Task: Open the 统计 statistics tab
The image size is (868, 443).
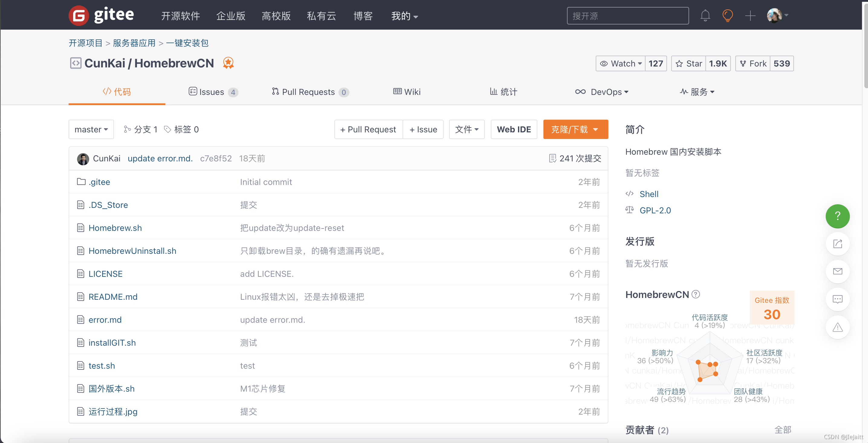Action: [504, 92]
